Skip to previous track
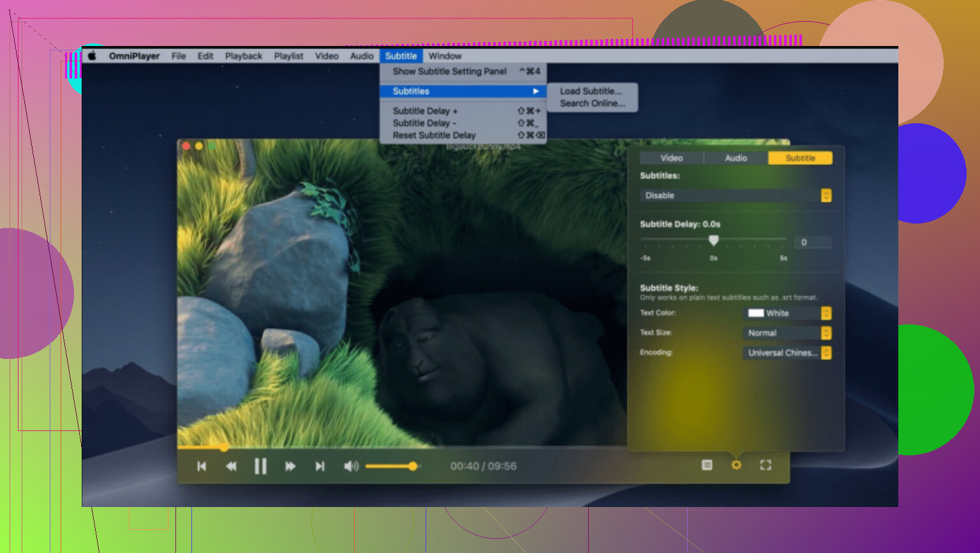980x553 pixels. [202, 466]
